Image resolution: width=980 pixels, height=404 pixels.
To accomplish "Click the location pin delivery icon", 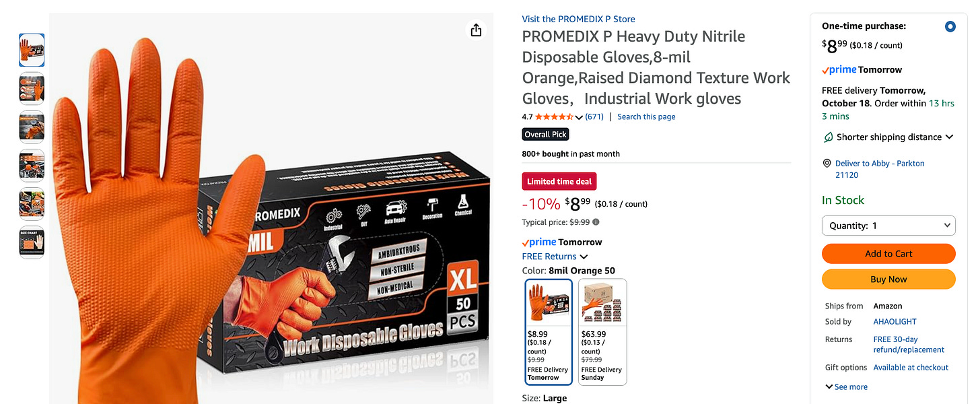I will click(x=827, y=164).
